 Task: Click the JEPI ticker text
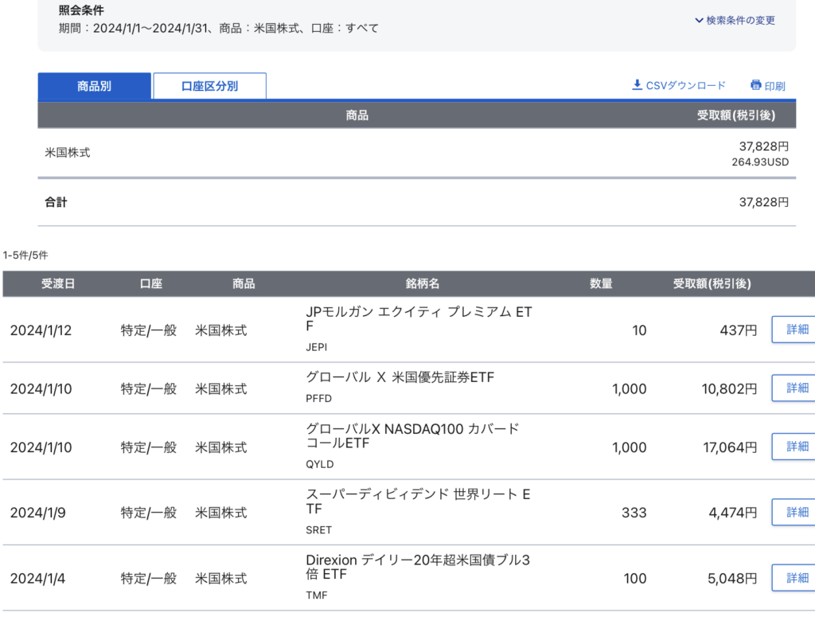317,347
